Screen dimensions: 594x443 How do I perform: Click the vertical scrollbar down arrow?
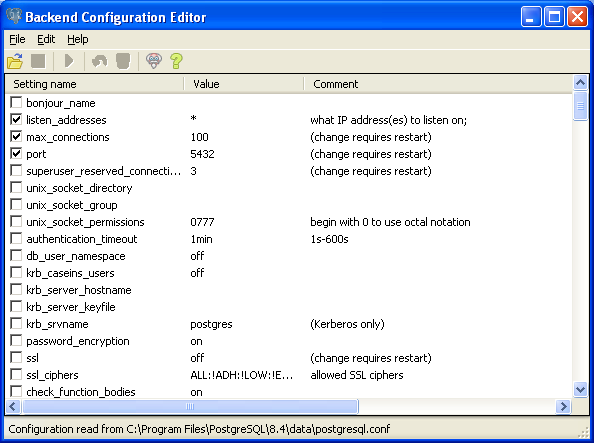coord(580,389)
